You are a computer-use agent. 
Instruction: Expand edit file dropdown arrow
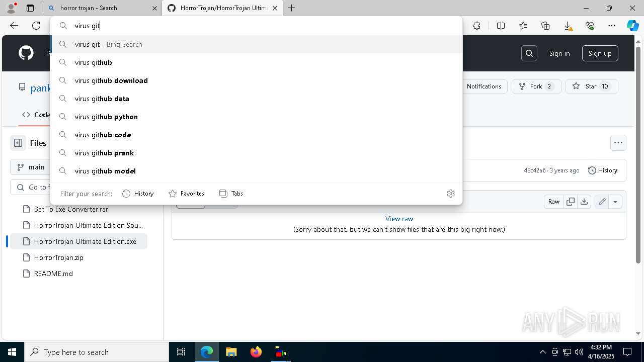pos(615,202)
